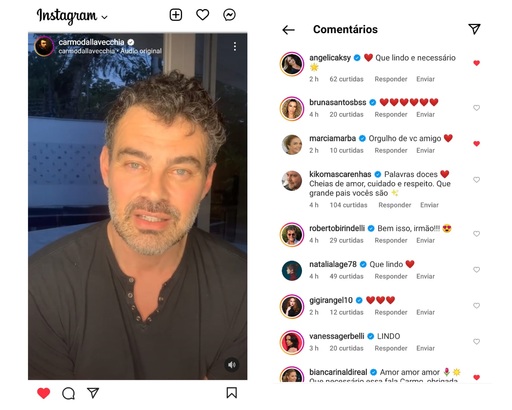
Task: Open the vanessagerbelli username link
Action: [337, 336]
